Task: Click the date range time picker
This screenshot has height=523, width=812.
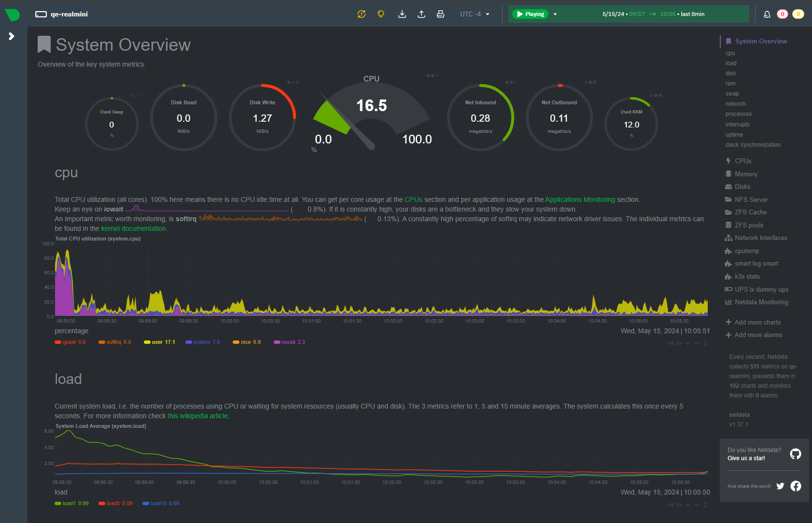Action: pyautogui.click(x=653, y=14)
